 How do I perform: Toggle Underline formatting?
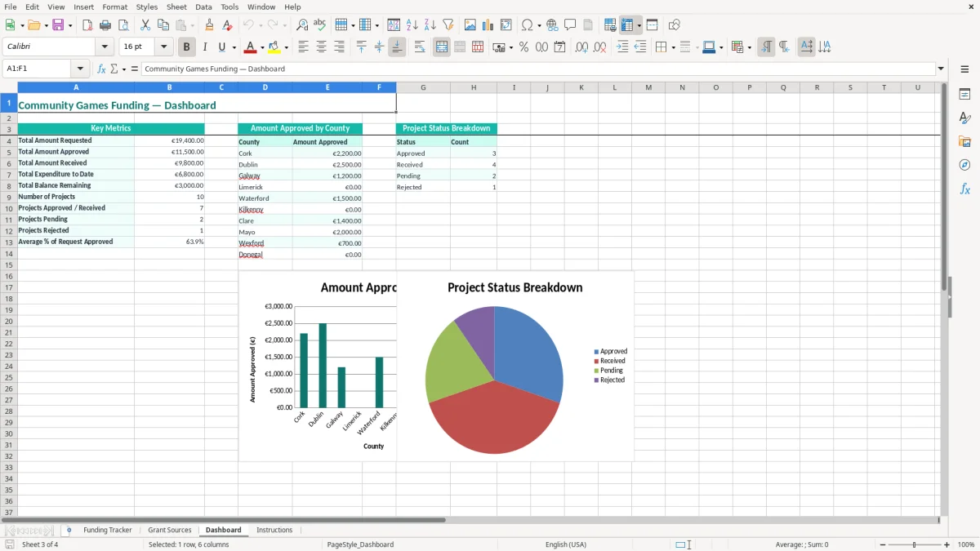[221, 47]
